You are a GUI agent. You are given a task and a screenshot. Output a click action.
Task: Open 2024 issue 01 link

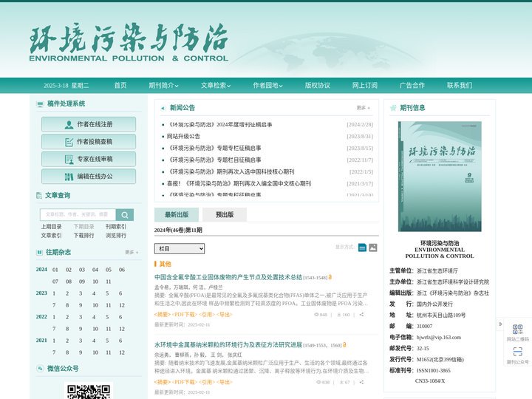tap(55, 270)
